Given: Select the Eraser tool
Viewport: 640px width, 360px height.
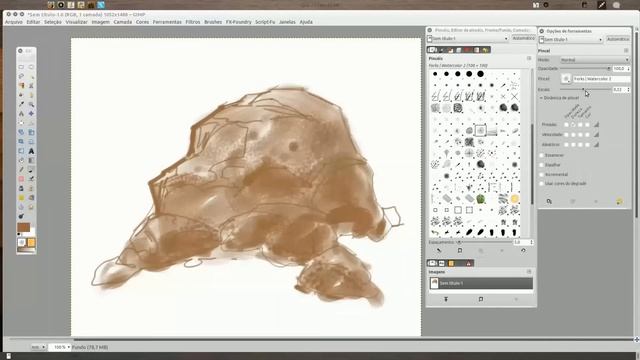Looking at the screenshot, I should click(x=21, y=179).
